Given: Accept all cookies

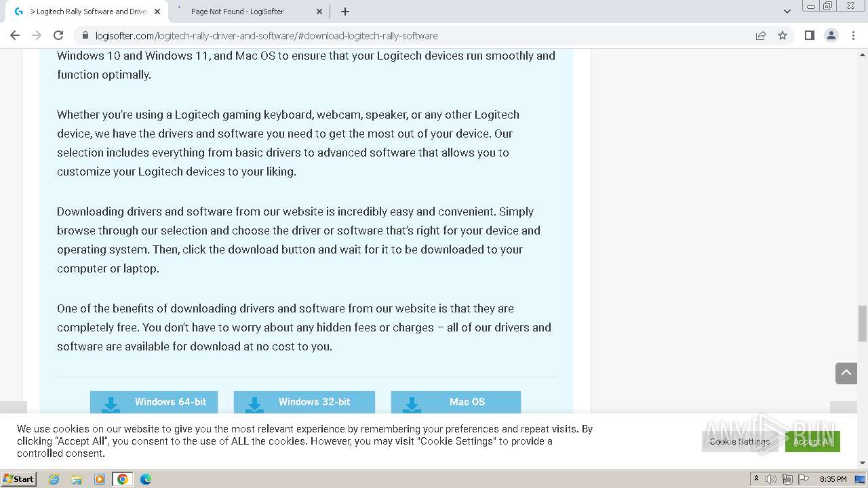Looking at the screenshot, I should (812, 441).
